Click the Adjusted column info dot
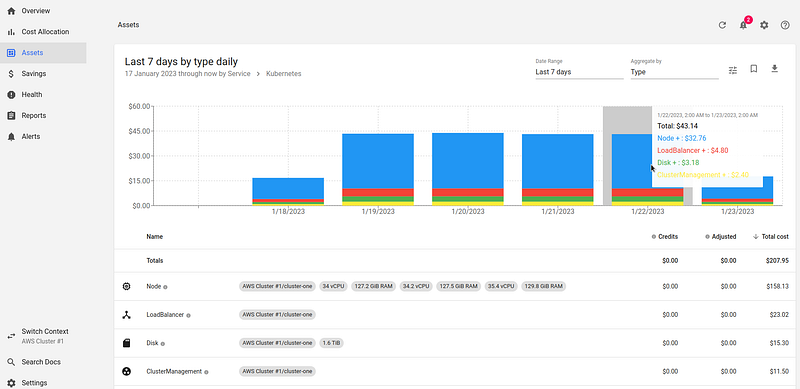800x389 pixels. [707, 237]
